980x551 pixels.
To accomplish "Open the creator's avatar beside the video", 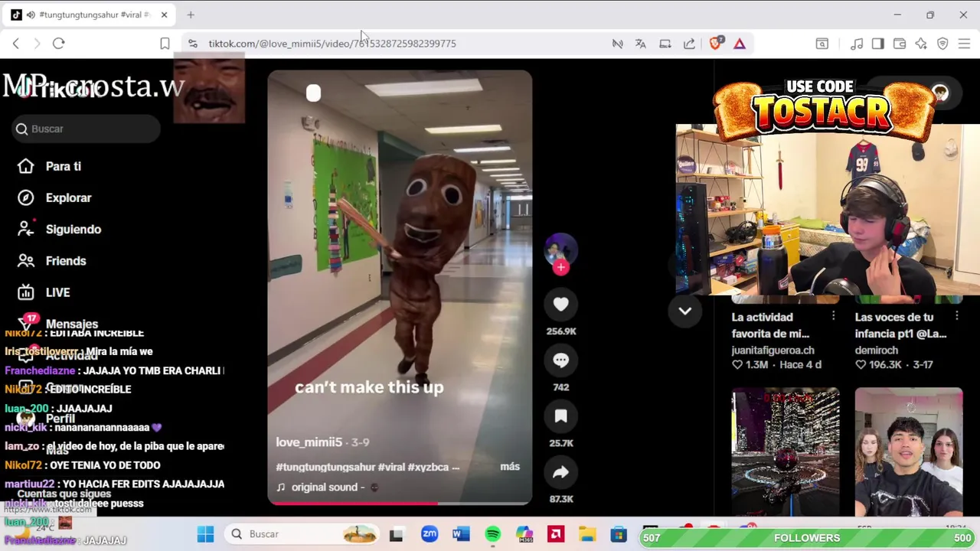I will click(560, 249).
